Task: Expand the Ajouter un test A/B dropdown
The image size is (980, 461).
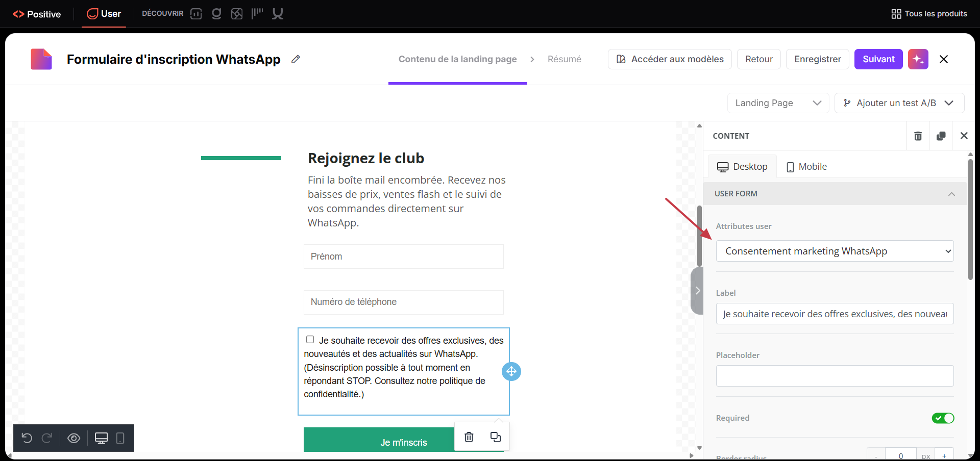Action: click(x=899, y=103)
